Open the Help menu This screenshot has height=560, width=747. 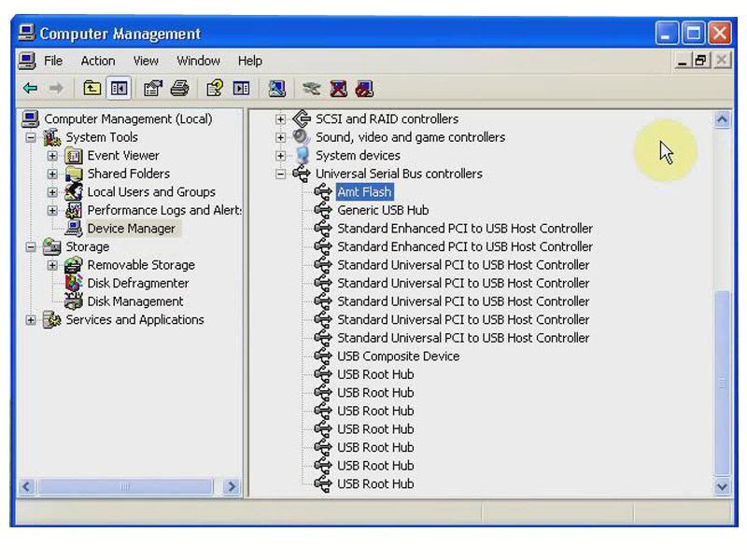point(250,61)
